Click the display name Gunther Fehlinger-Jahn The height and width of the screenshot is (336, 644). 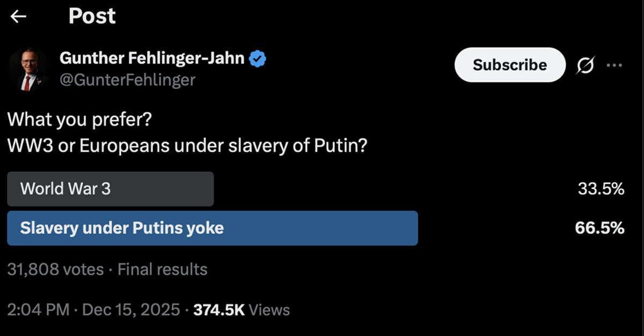point(152,58)
